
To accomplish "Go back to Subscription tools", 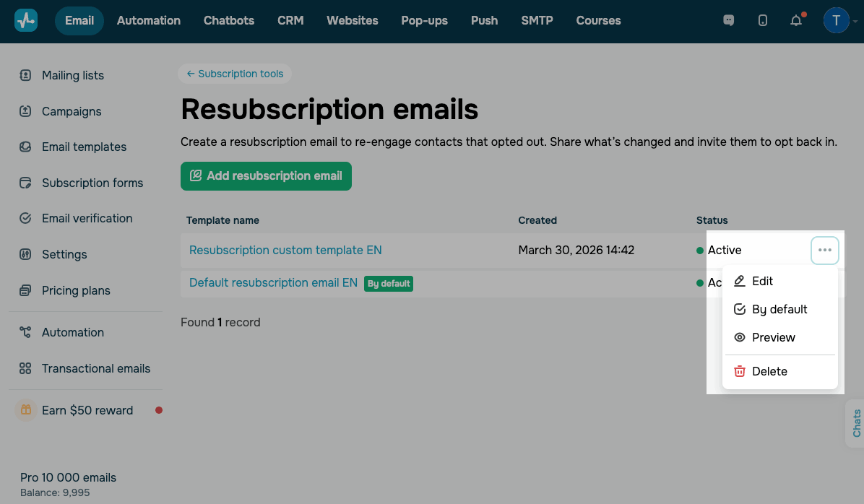I will click(235, 74).
